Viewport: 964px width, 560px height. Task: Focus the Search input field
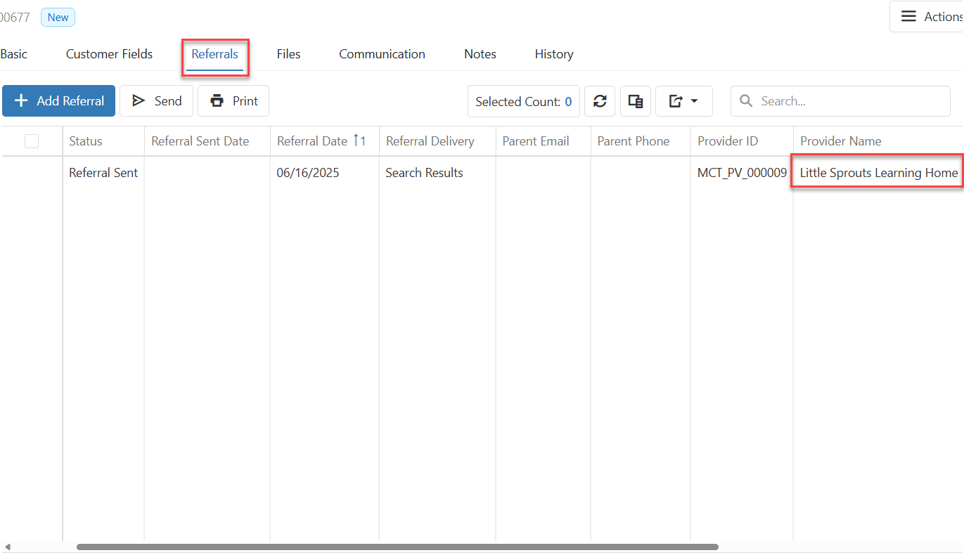point(840,101)
